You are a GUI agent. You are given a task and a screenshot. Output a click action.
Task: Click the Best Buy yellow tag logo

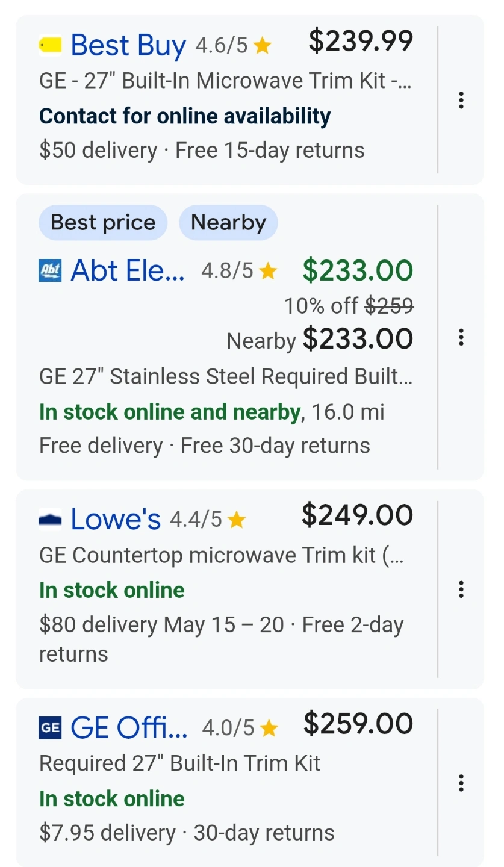point(50,45)
